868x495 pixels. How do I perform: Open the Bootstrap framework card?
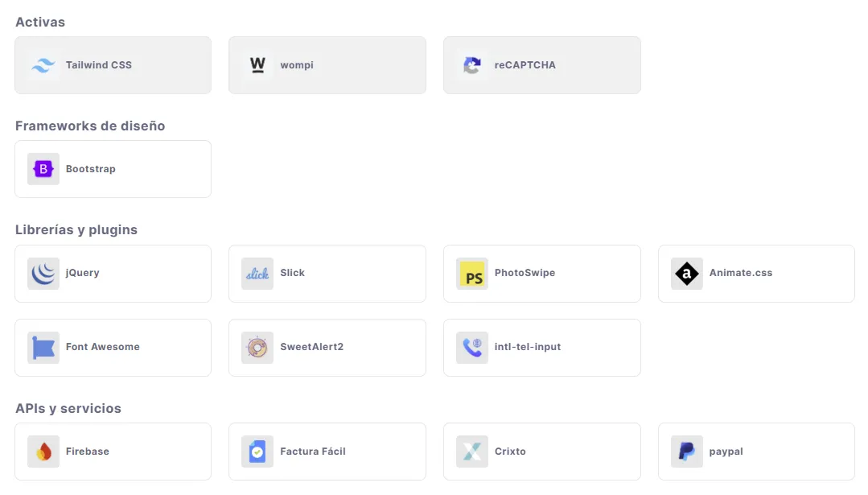coord(113,169)
